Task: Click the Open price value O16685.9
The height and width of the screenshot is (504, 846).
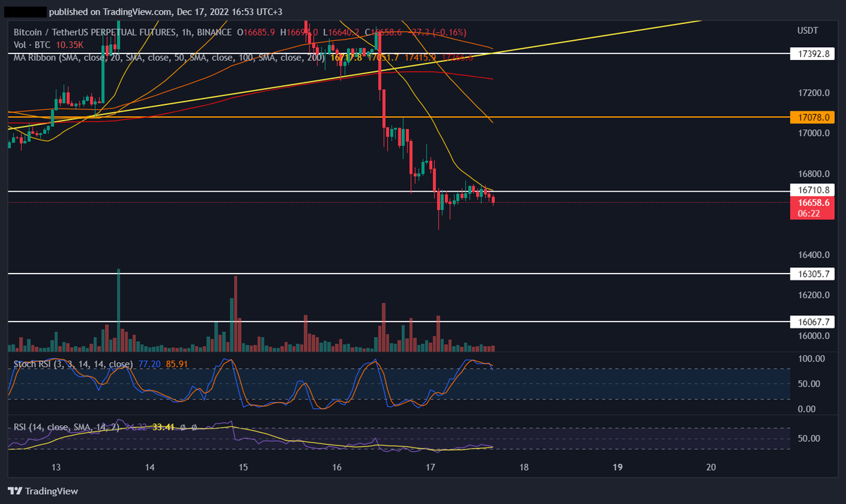Action: click(x=257, y=32)
